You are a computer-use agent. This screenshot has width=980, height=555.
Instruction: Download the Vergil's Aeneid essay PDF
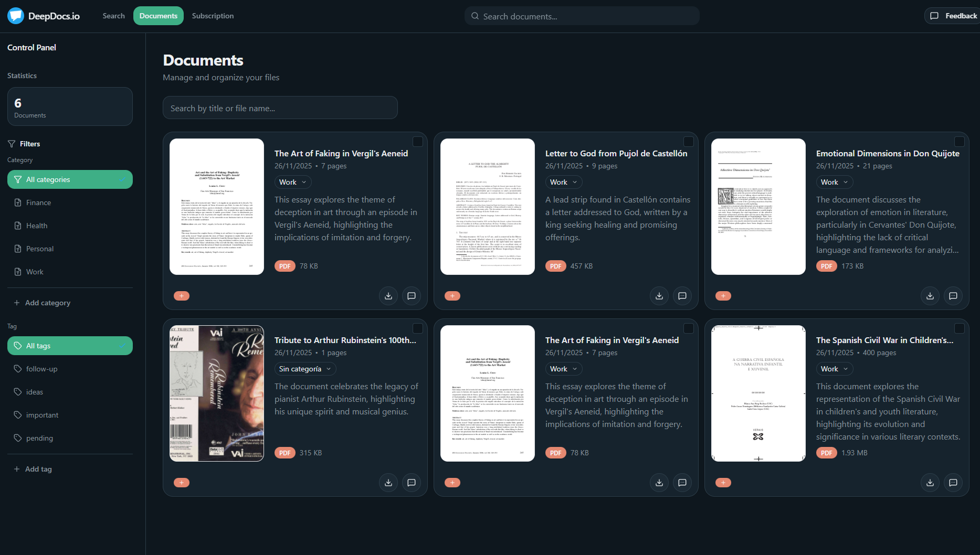[x=388, y=295]
